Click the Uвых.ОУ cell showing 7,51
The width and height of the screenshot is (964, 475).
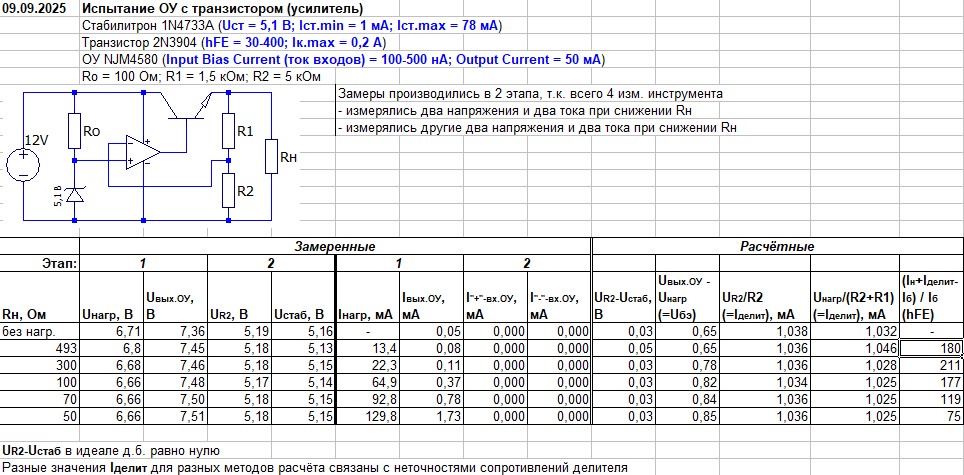click(x=175, y=414)
